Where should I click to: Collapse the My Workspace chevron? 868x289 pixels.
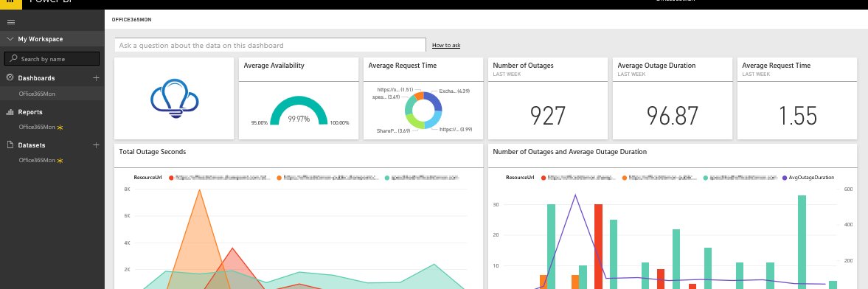tap(10, 39)
